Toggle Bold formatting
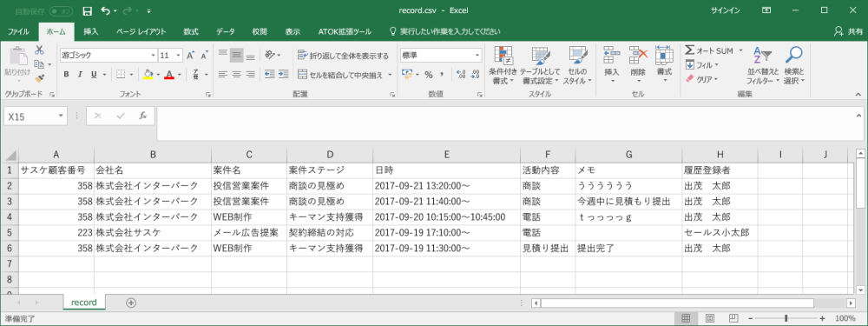 [x=67, y=74]
